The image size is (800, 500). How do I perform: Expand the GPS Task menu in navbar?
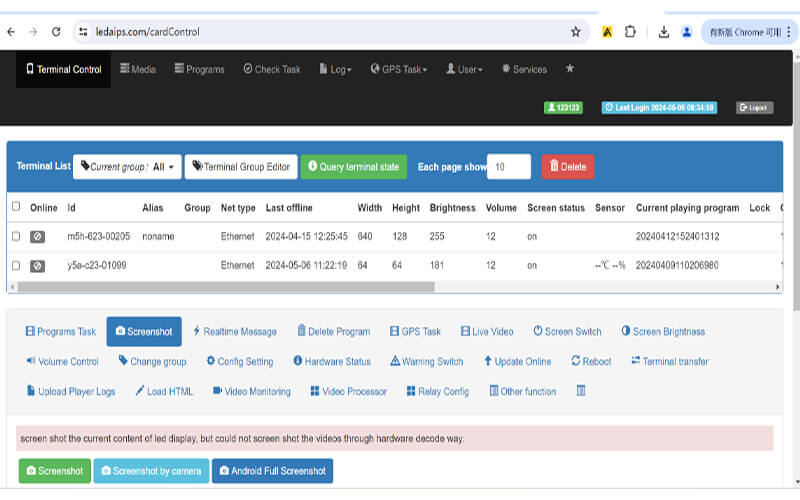pos(399,69)
